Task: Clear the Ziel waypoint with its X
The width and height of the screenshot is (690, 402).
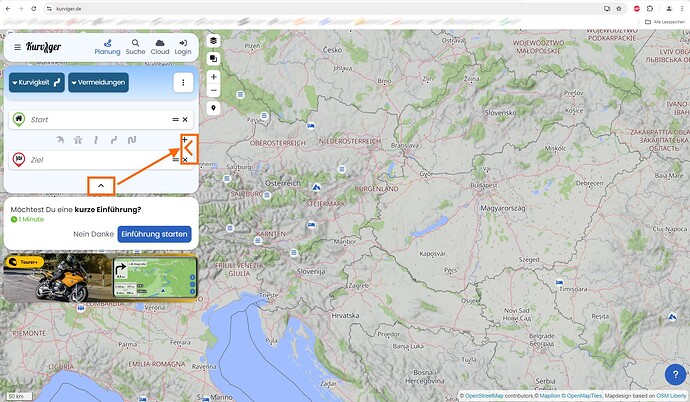Action: click(x=185, y=160)
